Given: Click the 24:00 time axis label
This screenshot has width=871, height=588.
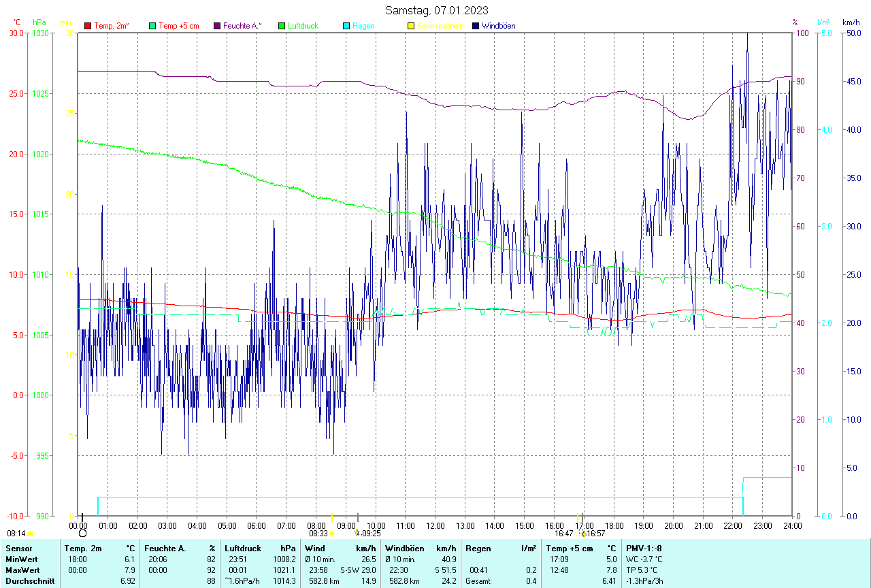Looking at the screenshot, I should tap(792, 525).
